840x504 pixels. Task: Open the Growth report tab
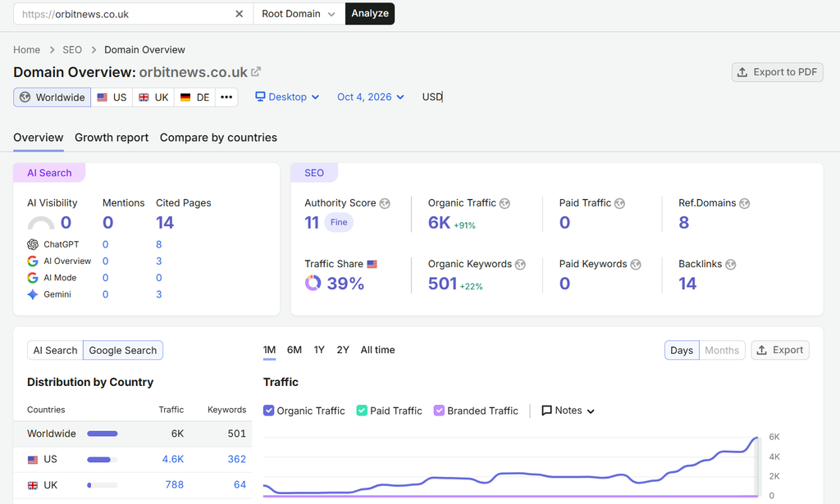(x=112, y=138)
